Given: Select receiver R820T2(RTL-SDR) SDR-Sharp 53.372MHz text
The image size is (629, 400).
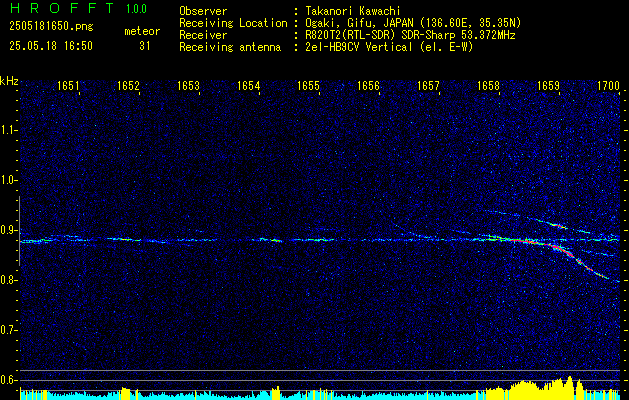Looking at the screenshot, I should pyautogui.click(x=410, y=35).
